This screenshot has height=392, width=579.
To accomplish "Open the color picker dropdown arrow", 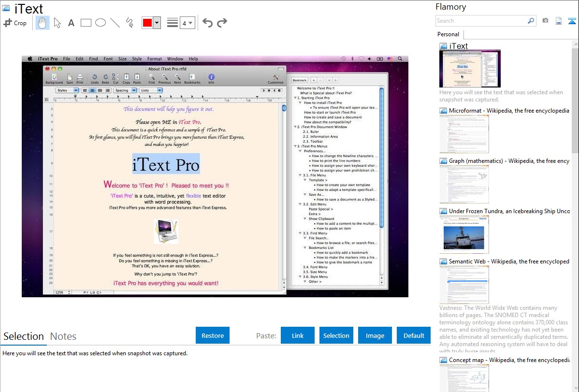I will tap(157, 23).
